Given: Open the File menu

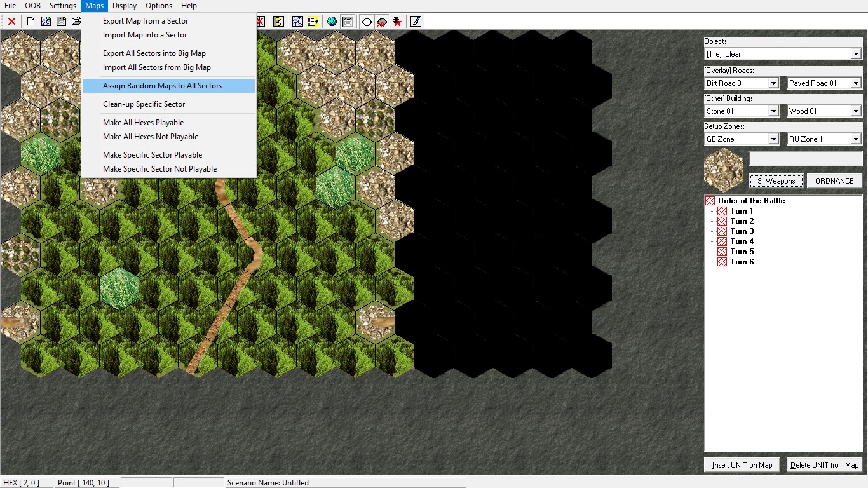Looking at the screenshot, I should (x=10, y=6).
